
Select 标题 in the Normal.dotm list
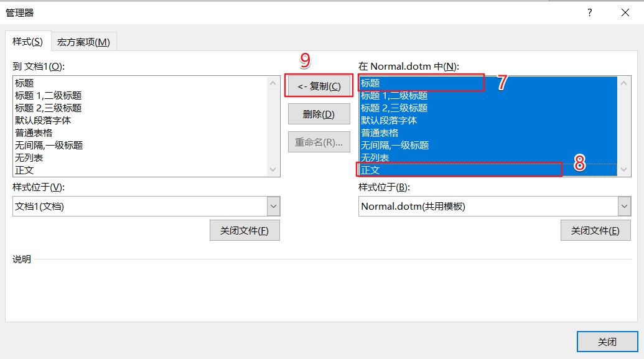488,83
